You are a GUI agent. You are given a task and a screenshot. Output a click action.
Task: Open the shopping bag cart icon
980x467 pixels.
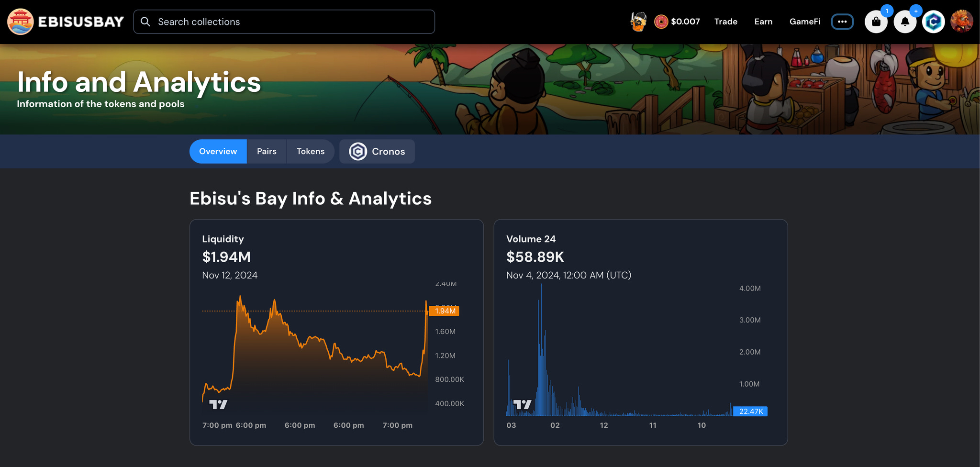pos(876,22)
